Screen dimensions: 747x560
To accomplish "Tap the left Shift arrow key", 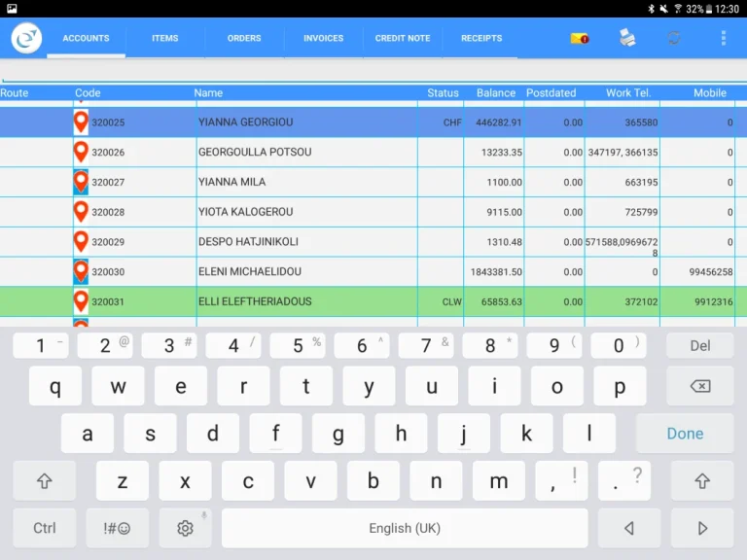I will (x=45, y=481).
